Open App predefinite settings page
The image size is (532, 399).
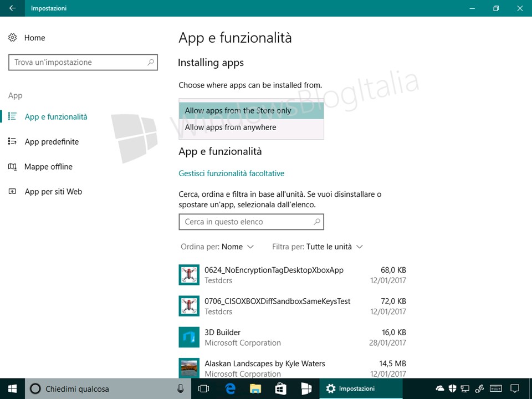tap(52, 141)
